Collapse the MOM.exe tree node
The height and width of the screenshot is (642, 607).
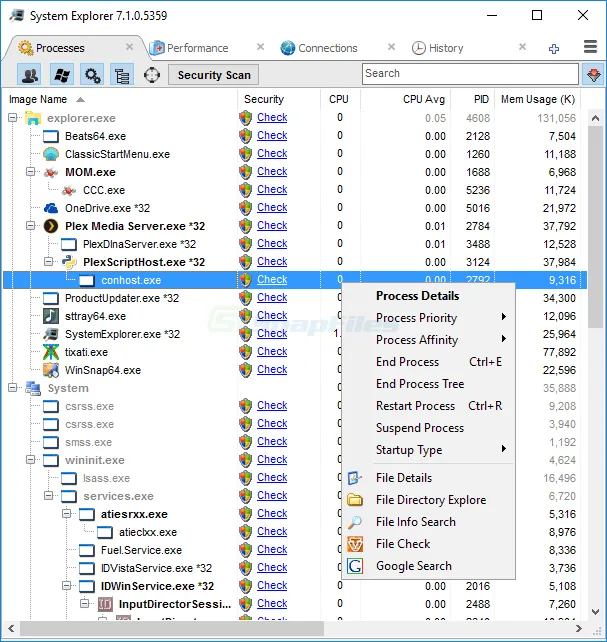(x=31, y=172)
